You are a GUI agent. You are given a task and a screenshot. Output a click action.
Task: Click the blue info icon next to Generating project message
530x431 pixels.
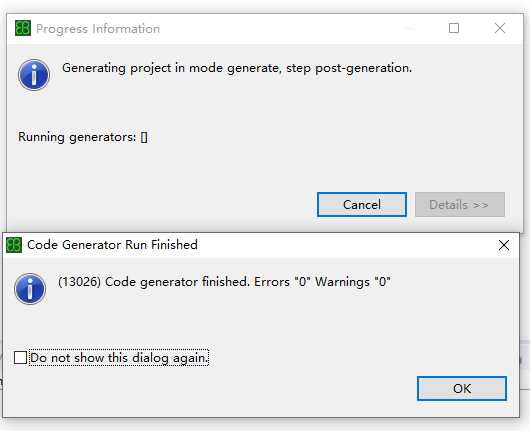tap(34, 75)
